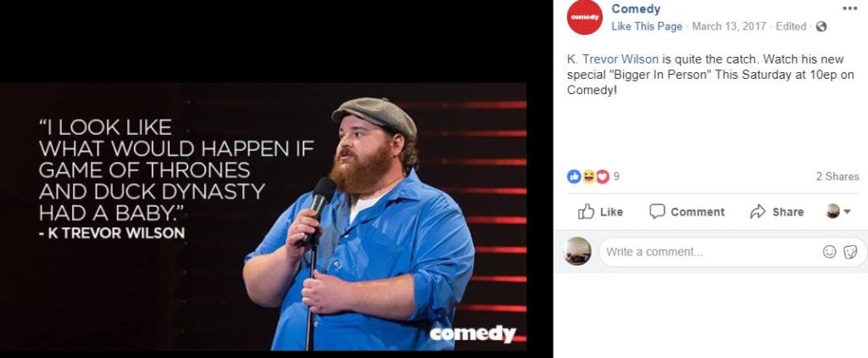
Task: Click the K Trevor Wilson quote photo
Action: (263, 216)
